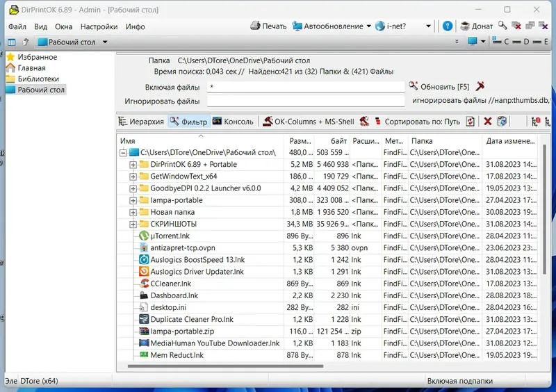556x392 pixels.
Task: Open the Окна menu
Action: point(63,26)
